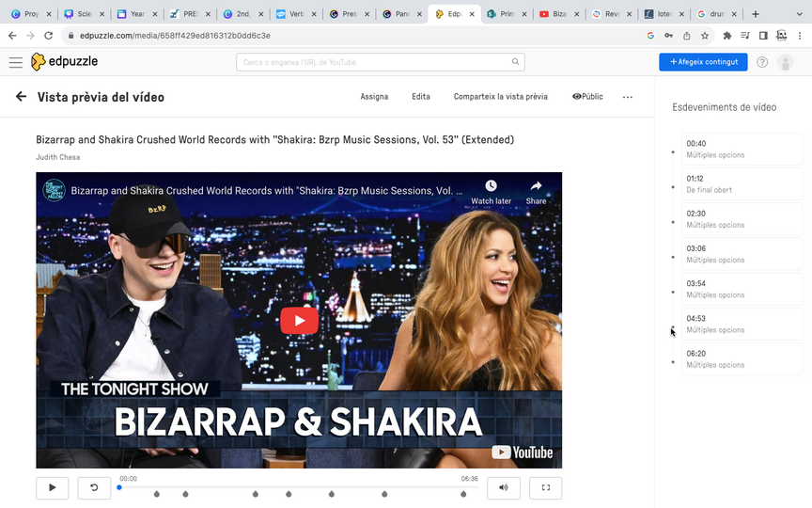The image size is (812, 508).
Task: Reload the page
Action: (x=48, y=35)
